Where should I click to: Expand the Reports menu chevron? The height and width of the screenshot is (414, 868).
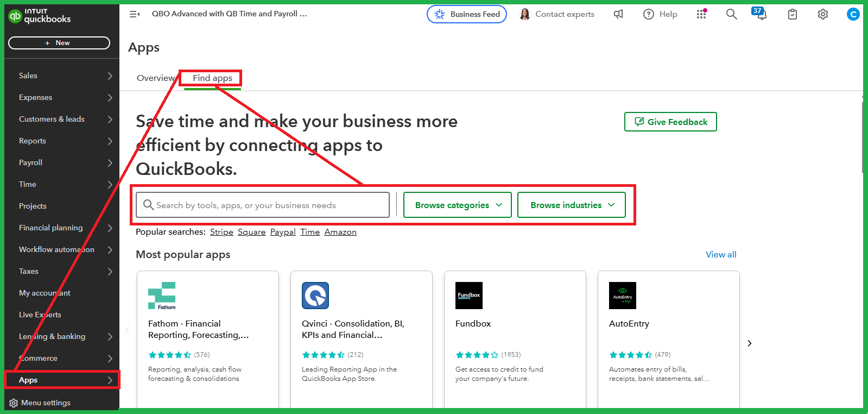tap(110, 141)
